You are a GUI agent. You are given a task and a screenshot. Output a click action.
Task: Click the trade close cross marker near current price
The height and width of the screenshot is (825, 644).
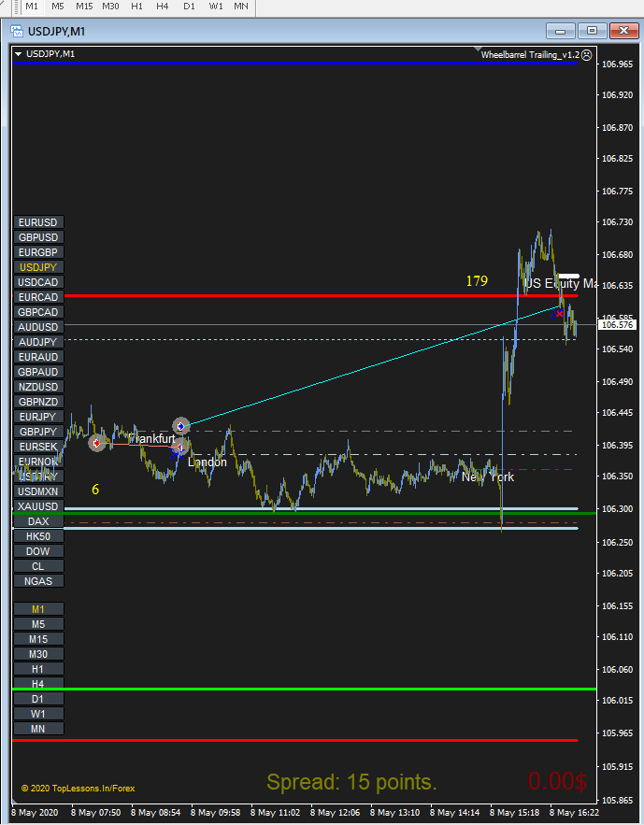point(559,314)
